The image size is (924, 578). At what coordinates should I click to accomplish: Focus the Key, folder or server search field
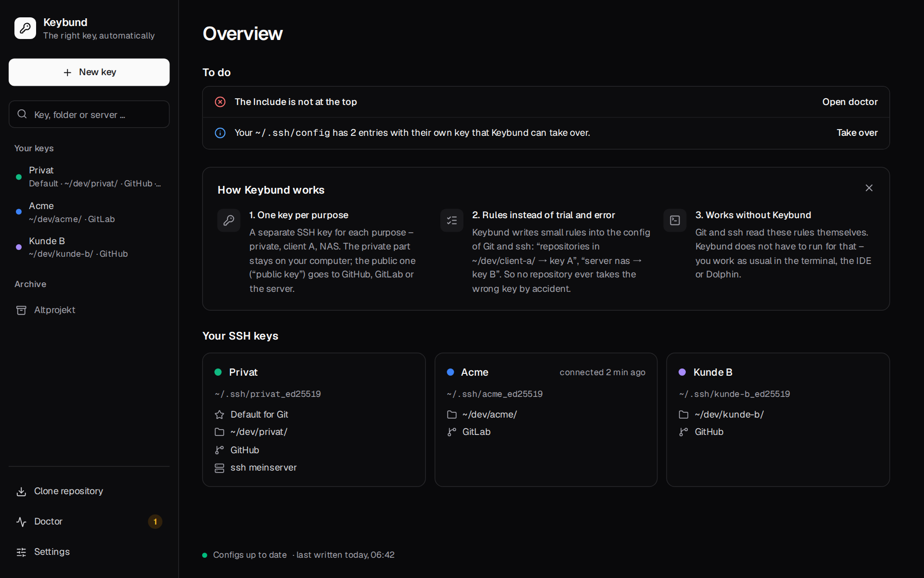point(89,114)
